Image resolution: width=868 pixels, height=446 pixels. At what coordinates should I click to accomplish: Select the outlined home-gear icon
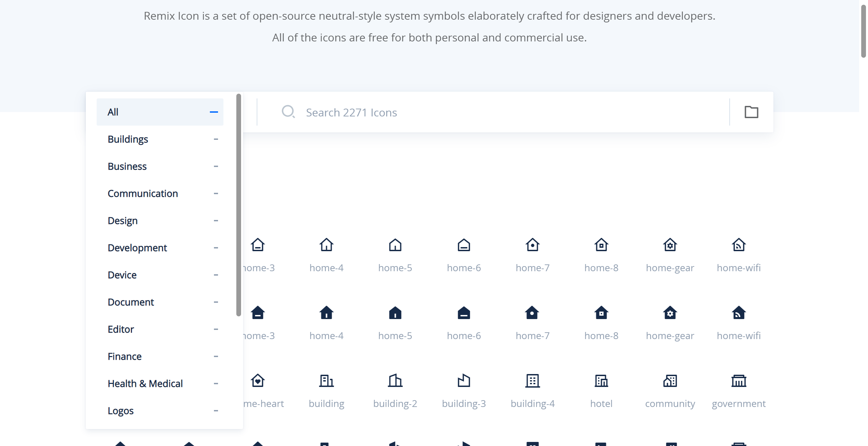coord(670,245)
